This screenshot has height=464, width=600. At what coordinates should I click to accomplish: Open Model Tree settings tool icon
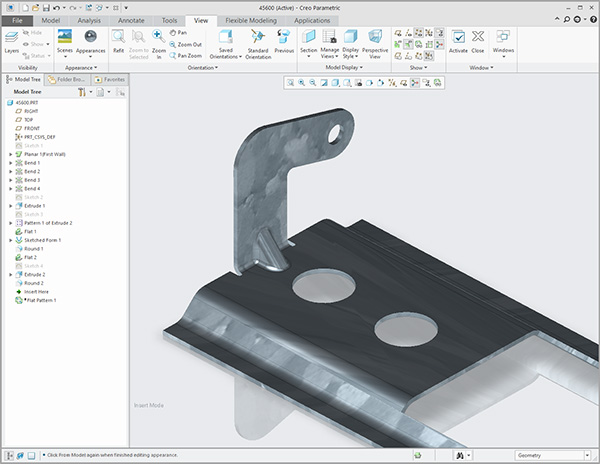tap(82, 92)
